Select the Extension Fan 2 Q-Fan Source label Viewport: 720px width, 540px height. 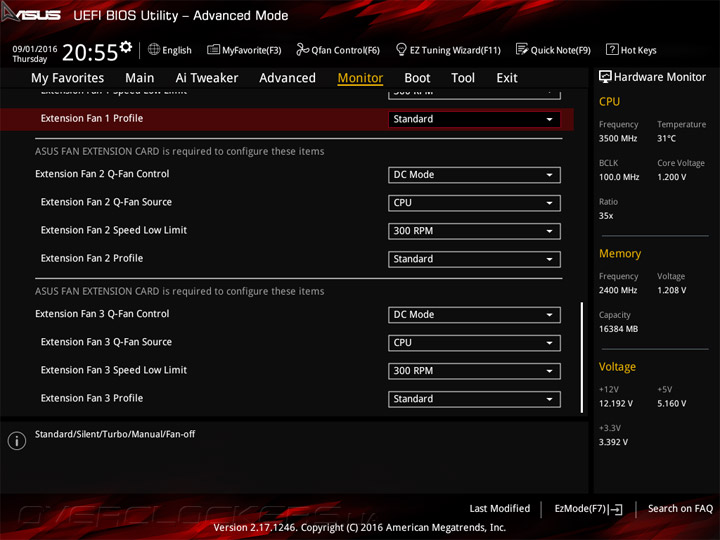pyautogui.click(x=106, y=202)
